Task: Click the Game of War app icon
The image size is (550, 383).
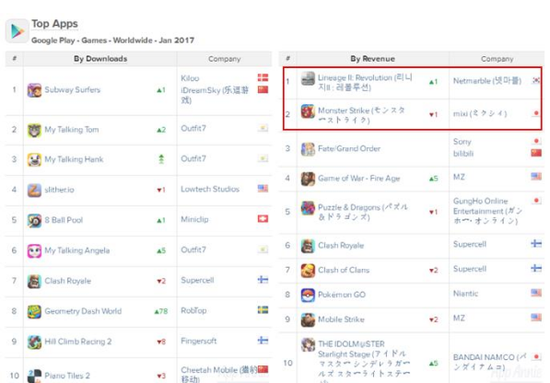Action: pyautogui.click(x=308, y=179)
